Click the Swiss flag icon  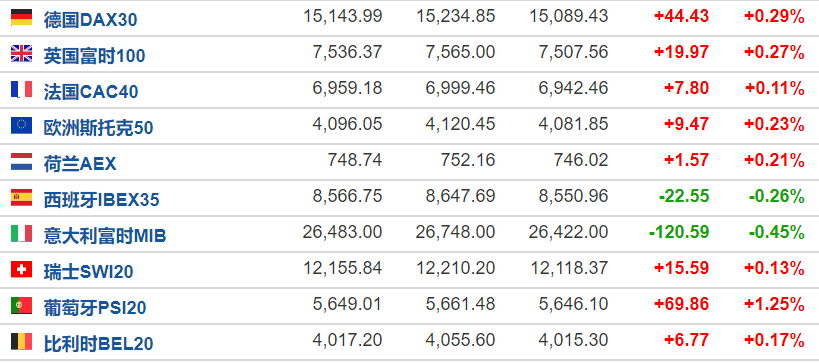pyautogui.click(x=21, y=270)
